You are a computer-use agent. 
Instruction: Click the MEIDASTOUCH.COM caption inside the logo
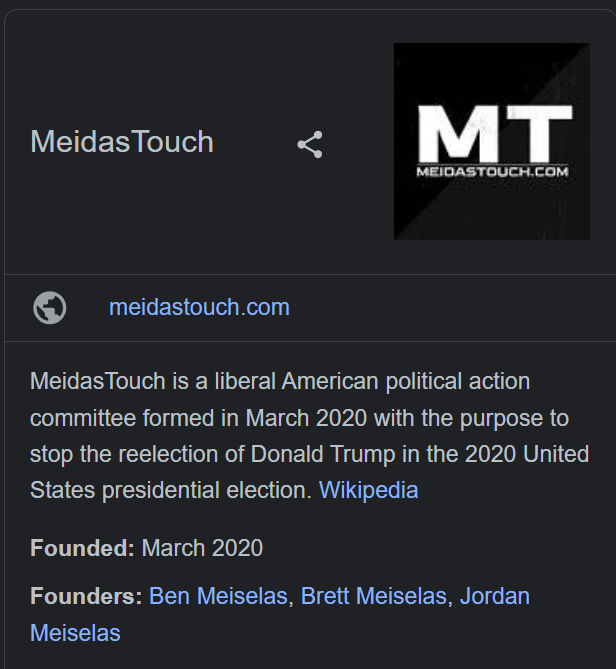[492, 172]
